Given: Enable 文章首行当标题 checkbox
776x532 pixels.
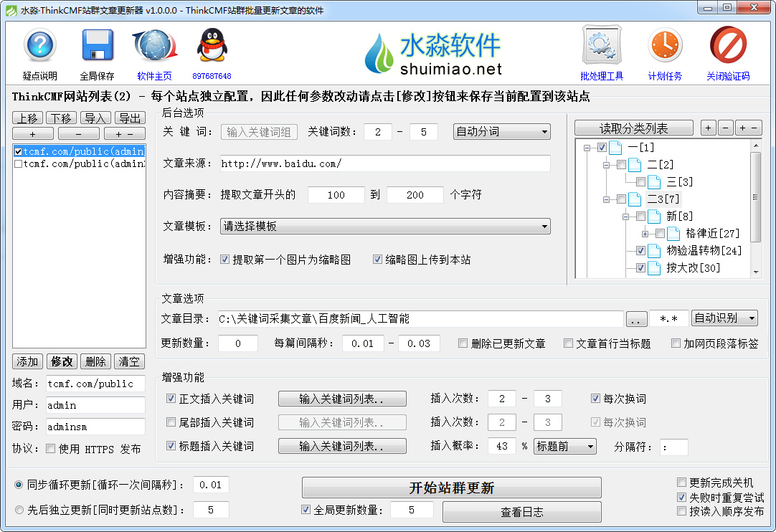Looking at the screenshot, I should (568, 343).
